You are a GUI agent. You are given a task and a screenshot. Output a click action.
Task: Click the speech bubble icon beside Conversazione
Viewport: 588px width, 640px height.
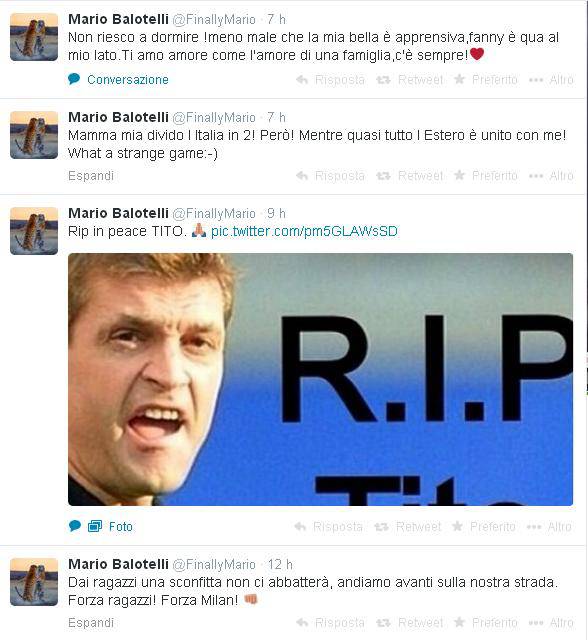pyautogui.click(x=74, y=79)
